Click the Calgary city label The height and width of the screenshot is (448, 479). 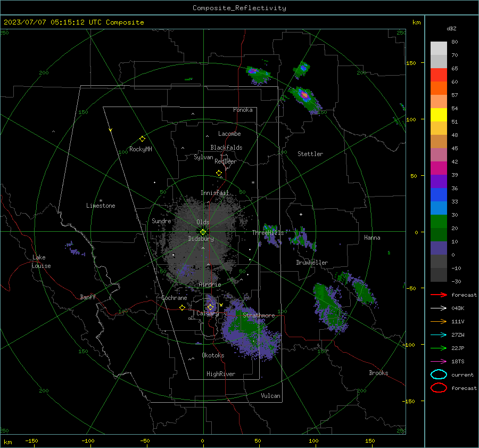pos(208,313)
